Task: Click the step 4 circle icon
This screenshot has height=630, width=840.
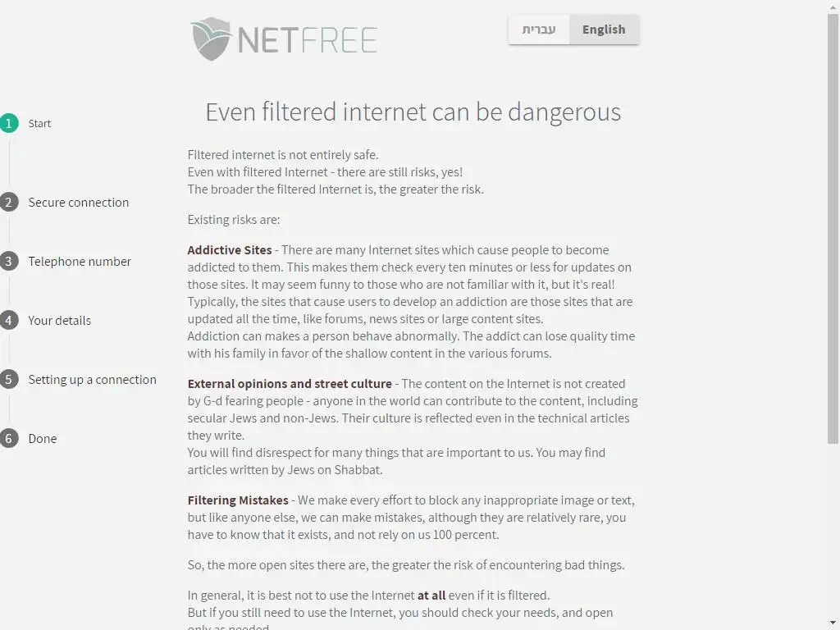Action: coord(9,321)
